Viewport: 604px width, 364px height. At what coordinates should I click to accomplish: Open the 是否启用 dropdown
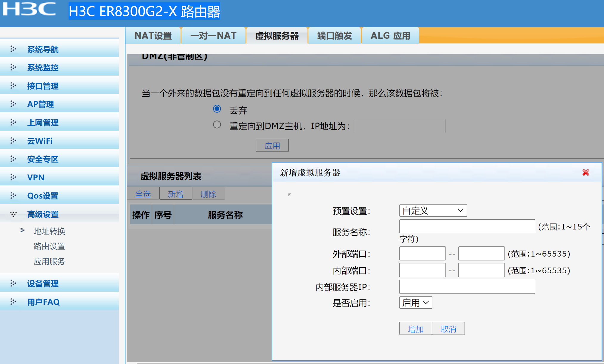[x=415, y=303]
